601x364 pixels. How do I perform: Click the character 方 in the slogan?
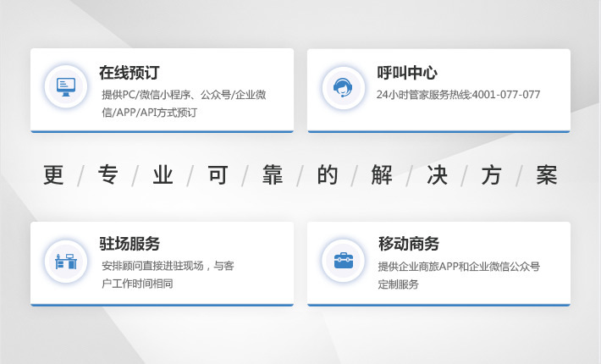[491, 174]
